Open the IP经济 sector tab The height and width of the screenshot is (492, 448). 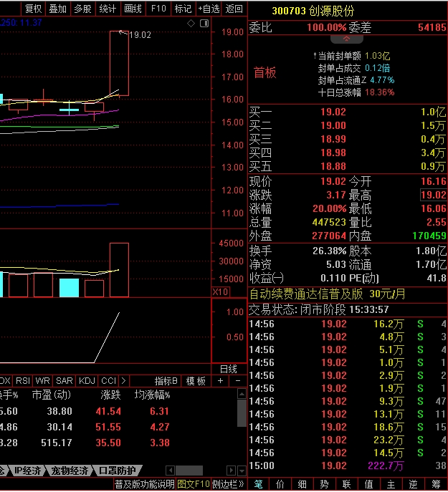(x=28, y=471)
